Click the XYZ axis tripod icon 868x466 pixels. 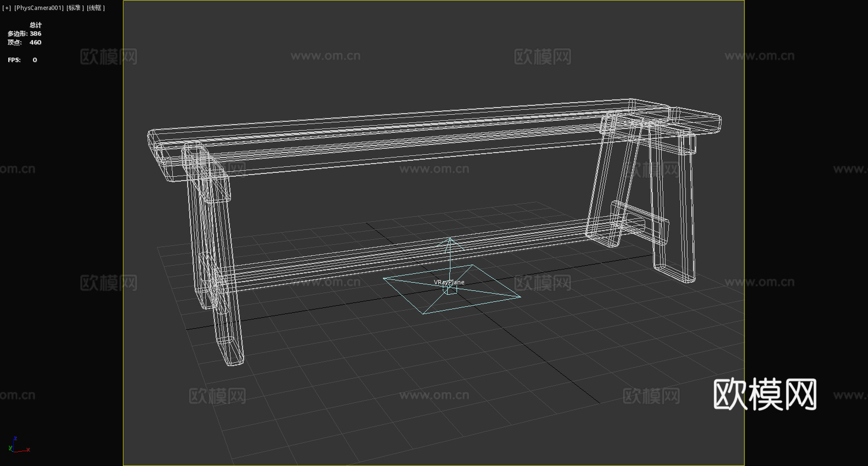[18, 445]
